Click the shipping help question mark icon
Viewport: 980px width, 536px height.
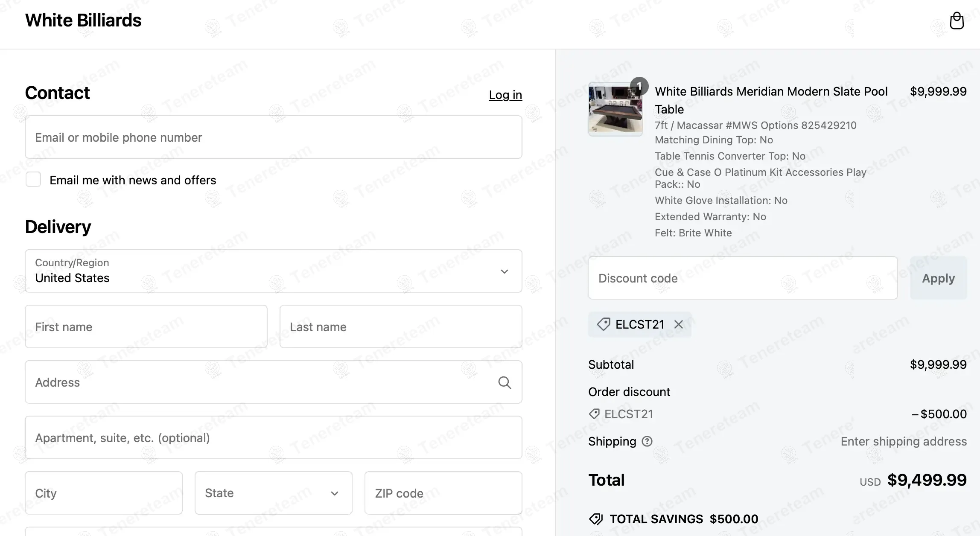647,441
